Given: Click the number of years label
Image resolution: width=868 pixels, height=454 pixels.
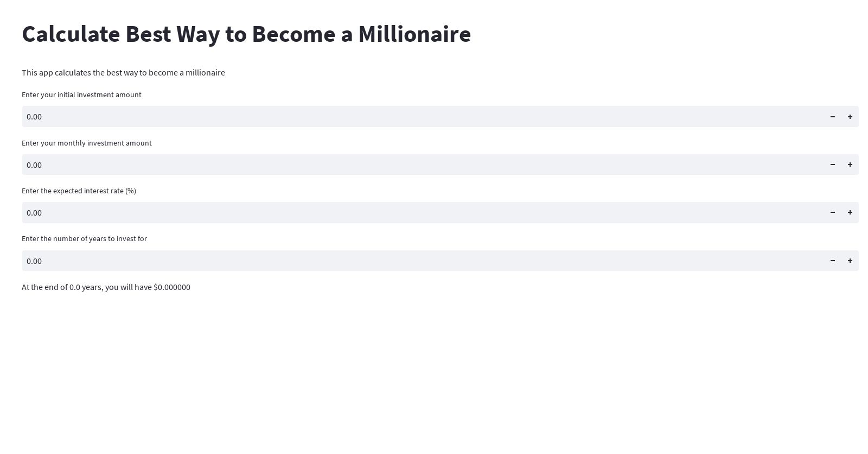Looking at the screenshot, I should 84,238.
